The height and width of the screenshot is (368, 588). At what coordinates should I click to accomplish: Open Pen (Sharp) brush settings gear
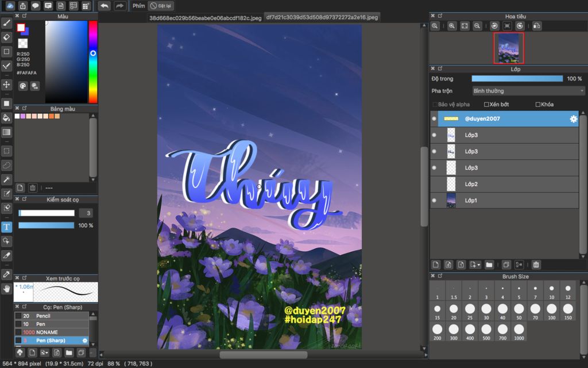tap(85, 340)
